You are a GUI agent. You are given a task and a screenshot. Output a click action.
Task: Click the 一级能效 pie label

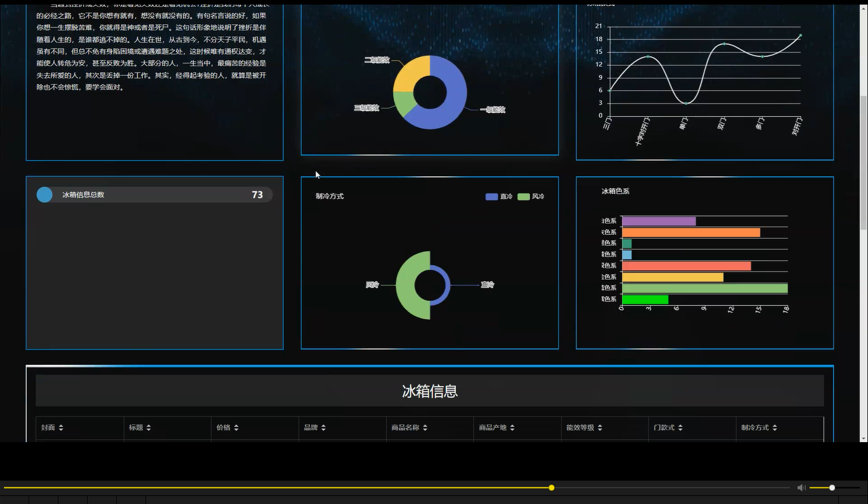[x=492, y=109]
